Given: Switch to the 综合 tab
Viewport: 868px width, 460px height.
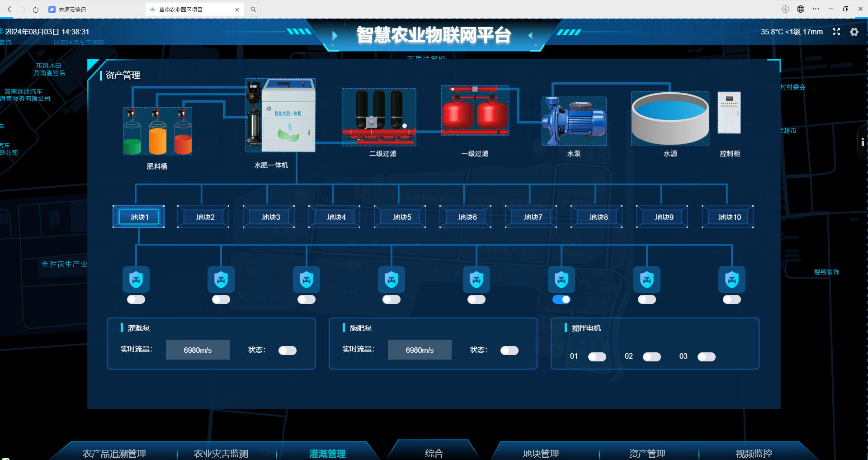Looking at the screenshot, I should [434, 454].
